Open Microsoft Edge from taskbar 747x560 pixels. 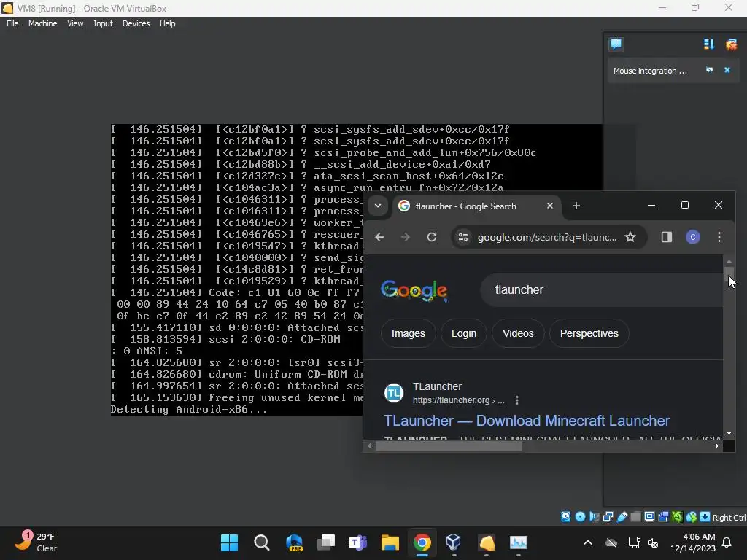(x=294, y=542)
